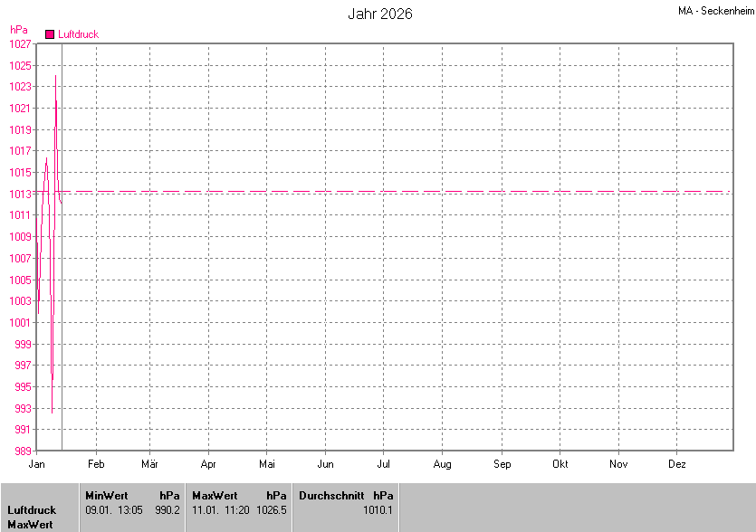Click the 'Jahr 2026' chart title

[379, 14]
